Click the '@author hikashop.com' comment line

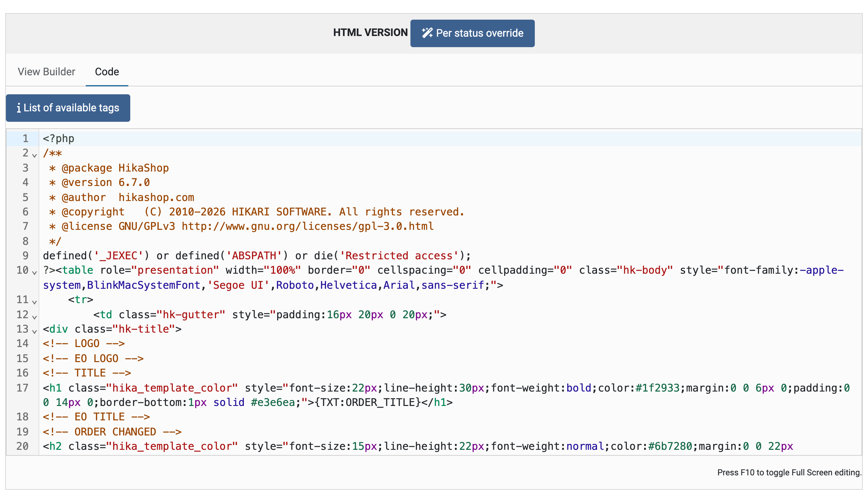click(122, 197)
